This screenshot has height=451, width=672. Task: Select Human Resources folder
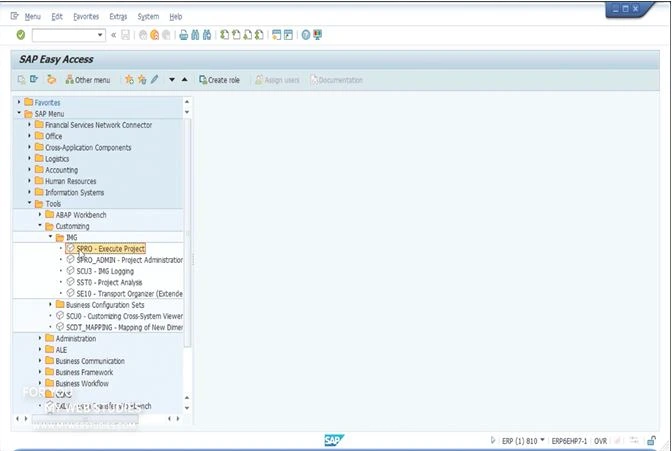click(71, 181)
